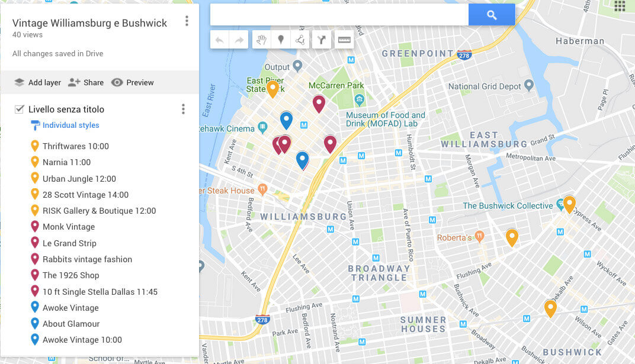Click the blue pin above S 4th St
635x364 pixels.
tap(302, 160)
